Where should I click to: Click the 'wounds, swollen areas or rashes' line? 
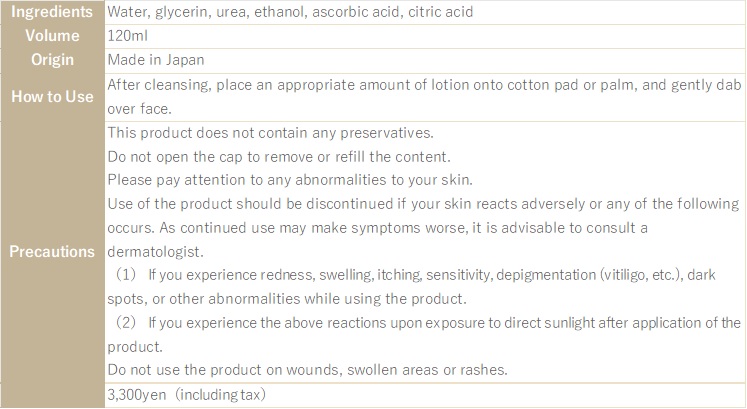307,370
